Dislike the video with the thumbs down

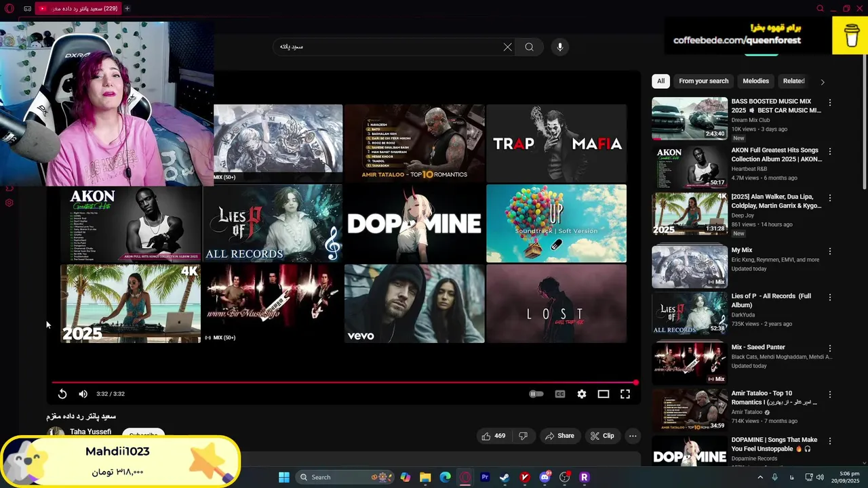[523, 436]
